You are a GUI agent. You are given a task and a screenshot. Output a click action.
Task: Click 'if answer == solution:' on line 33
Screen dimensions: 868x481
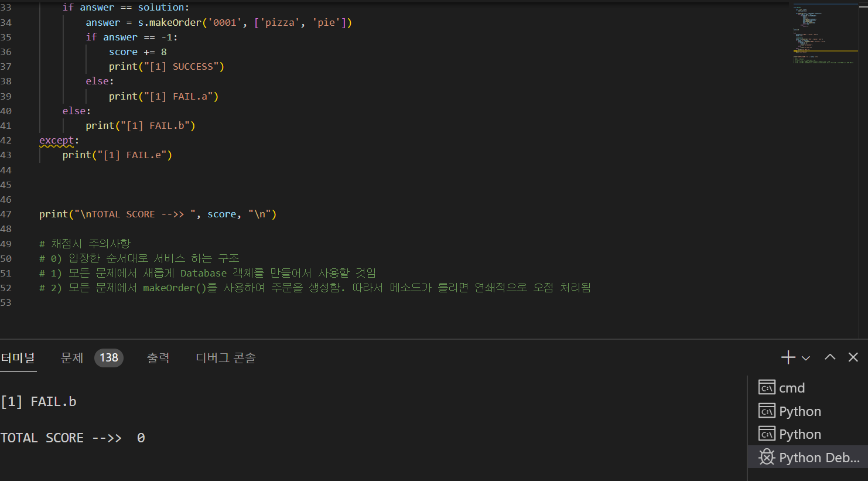(x=126, y=8)
